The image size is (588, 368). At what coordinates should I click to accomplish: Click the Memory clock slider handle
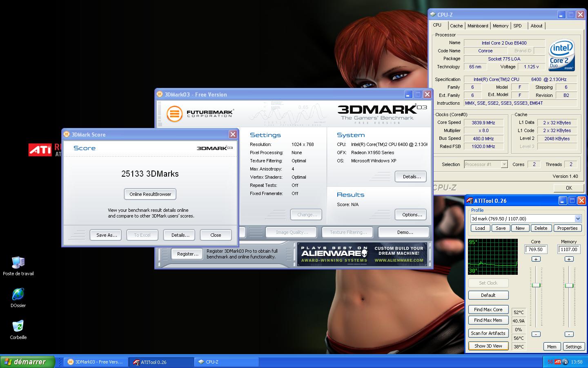coord(569,285)
